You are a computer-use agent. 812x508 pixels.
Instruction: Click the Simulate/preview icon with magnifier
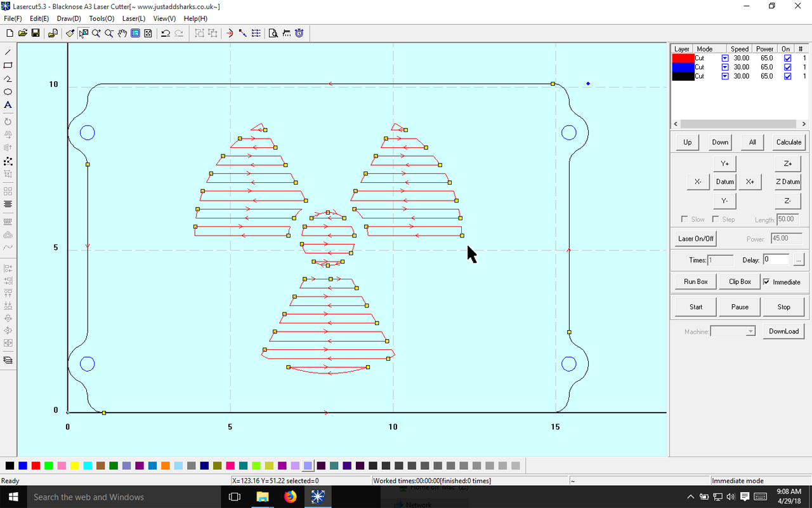click(x=273, y=33)
